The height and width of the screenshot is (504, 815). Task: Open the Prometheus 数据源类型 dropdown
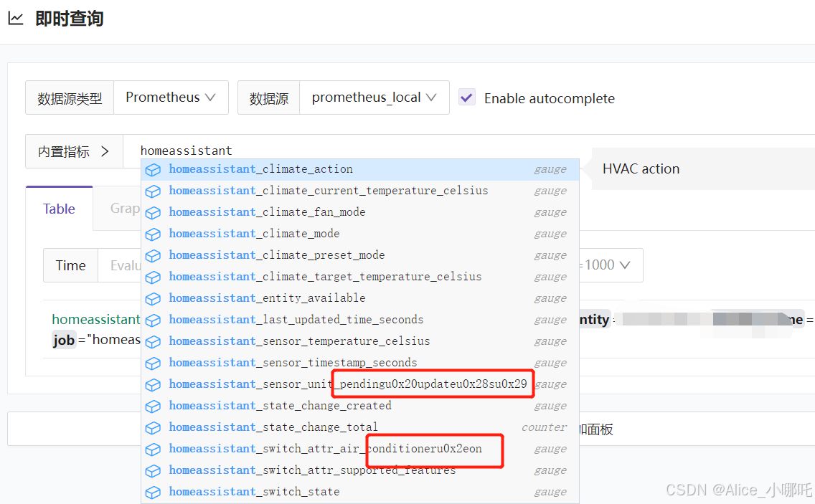[x=171, y=98]
